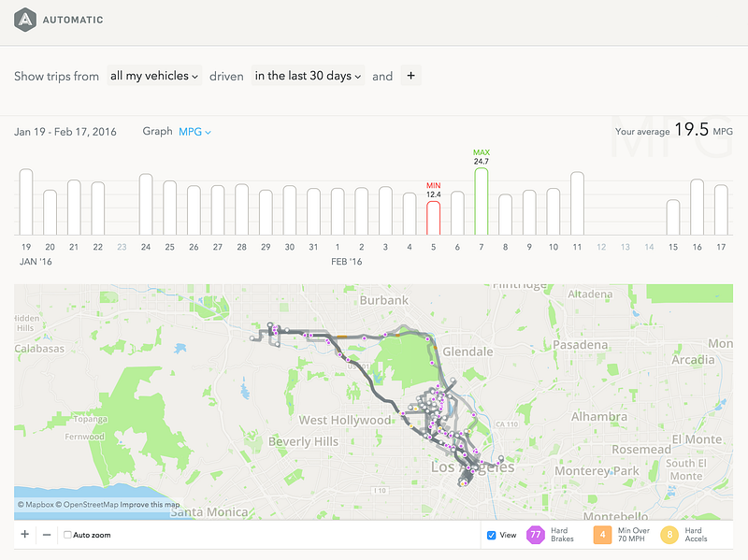Add a filter with the plus button

point(410,76)
